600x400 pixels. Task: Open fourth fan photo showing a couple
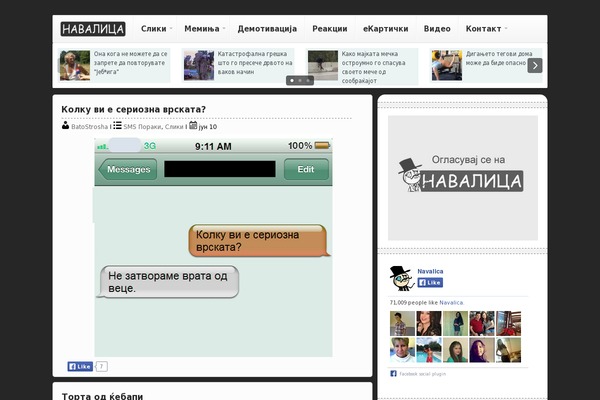(x=482, y=323)
